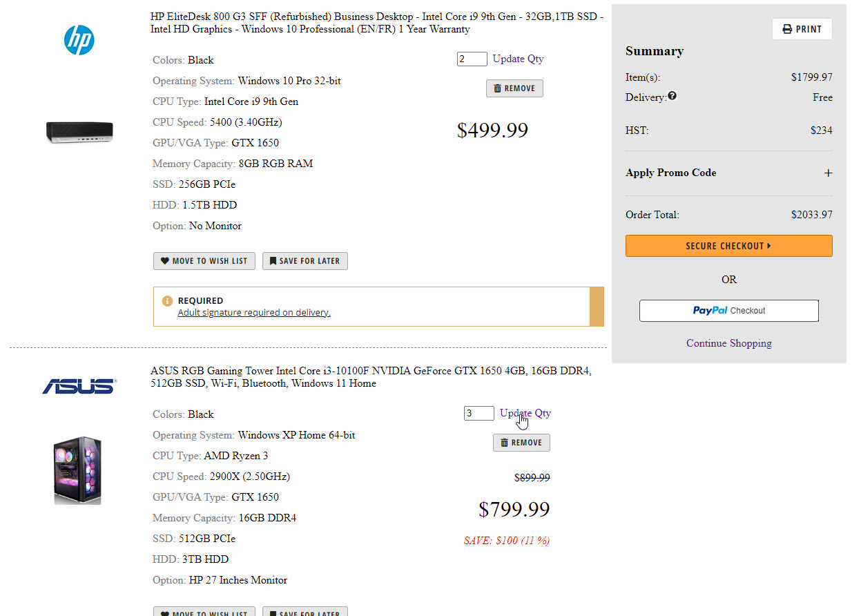
Task: Click the Delivery help question mark icon
Action: coord(672,97)
